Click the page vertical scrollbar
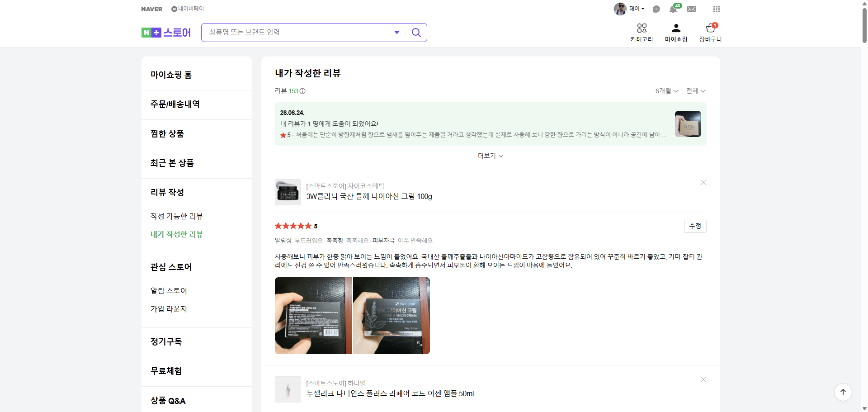This screenshot has width=868, height=412. (864, 25)
